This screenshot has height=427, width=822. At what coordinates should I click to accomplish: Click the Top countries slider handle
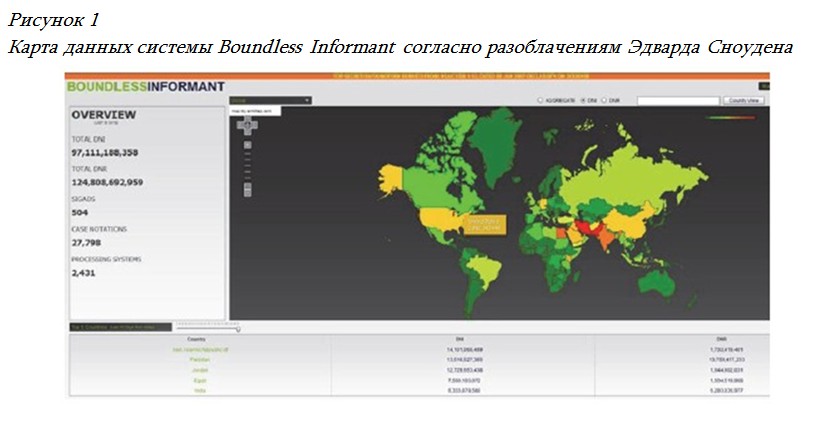pyautogui.click(x=238, y=329)
